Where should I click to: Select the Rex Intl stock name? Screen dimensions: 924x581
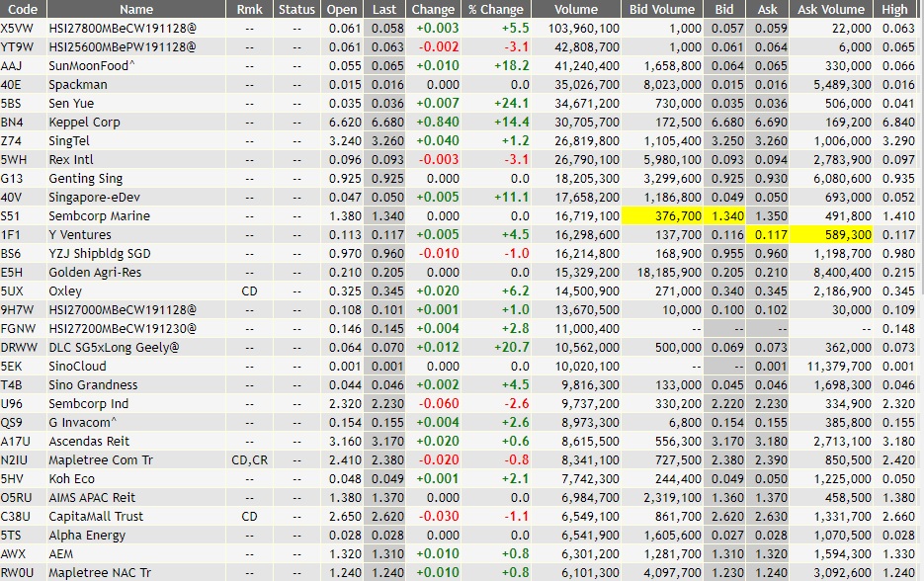coord(71,160)
